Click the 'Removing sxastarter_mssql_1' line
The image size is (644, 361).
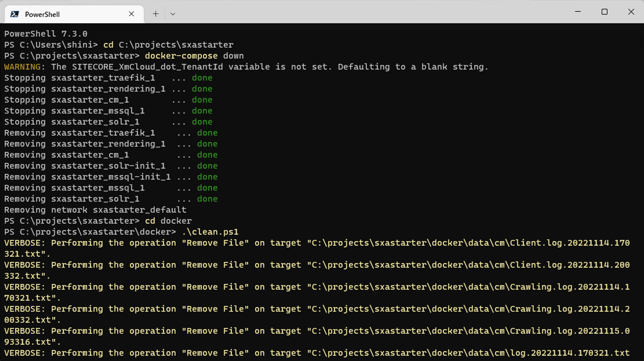click(111, 188)
